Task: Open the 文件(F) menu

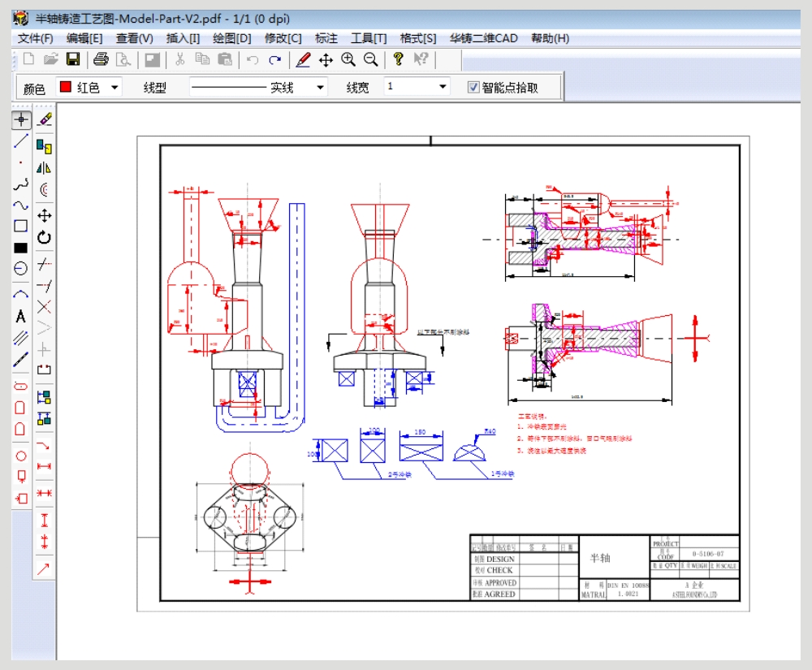Action: pyautogui.click(x=35, y=38)
